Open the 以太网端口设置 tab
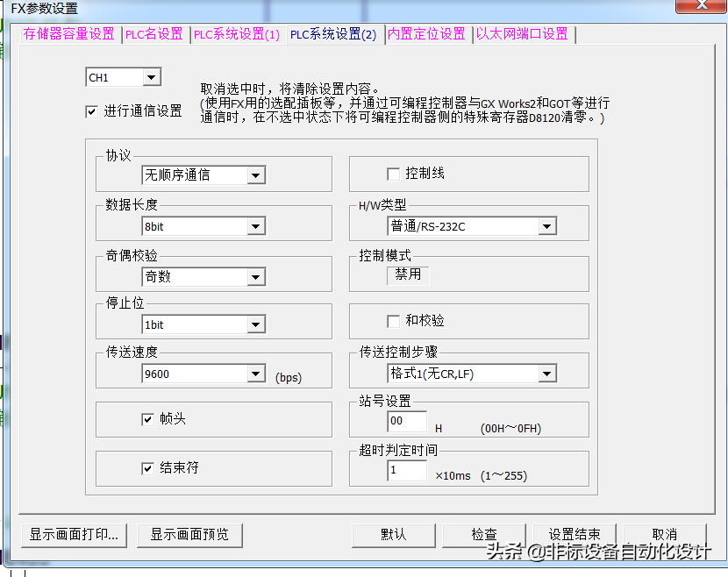The image size is (728, 577). 521,34
